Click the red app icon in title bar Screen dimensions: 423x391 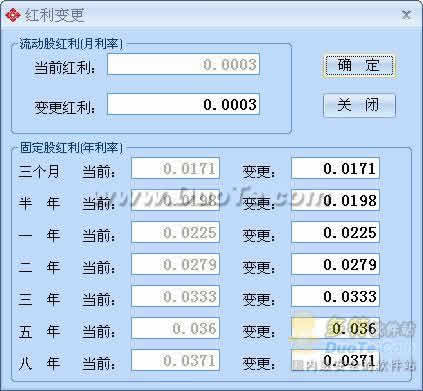pyautogui.click(x=13, y=15)
